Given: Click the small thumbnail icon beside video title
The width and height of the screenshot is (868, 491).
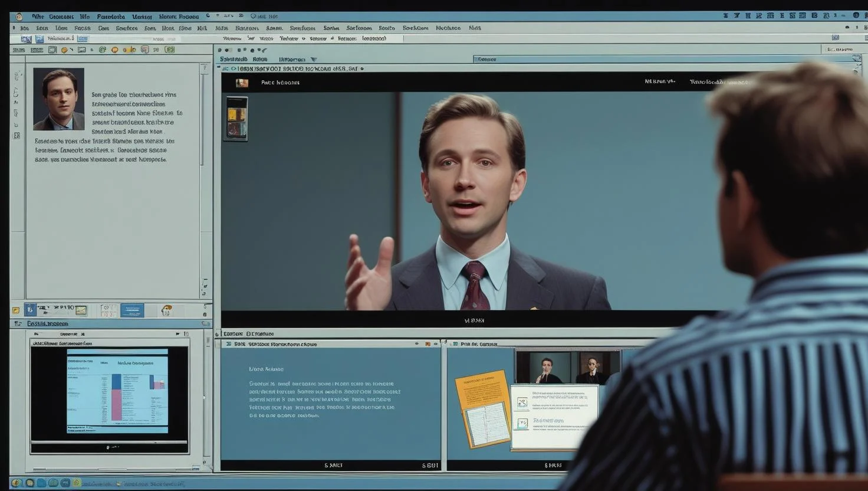Looking at the screenshot, I should coord(242,83).
